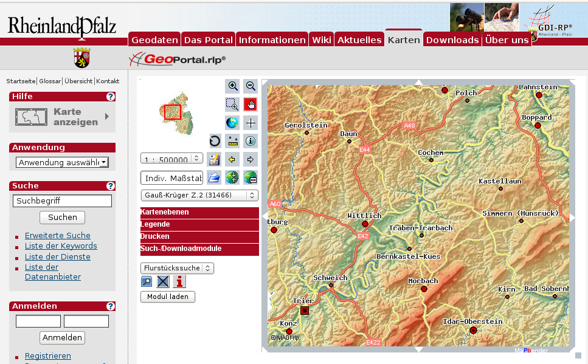Click the measure distance ruler icon
Screen dimensions: 588x364
click(232, 141)
